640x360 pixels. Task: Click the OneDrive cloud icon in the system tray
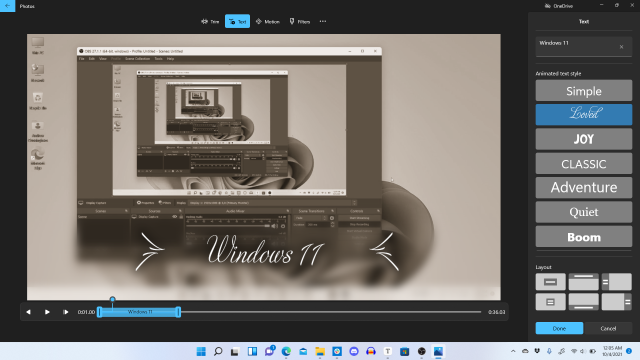[x=525, y=351]
